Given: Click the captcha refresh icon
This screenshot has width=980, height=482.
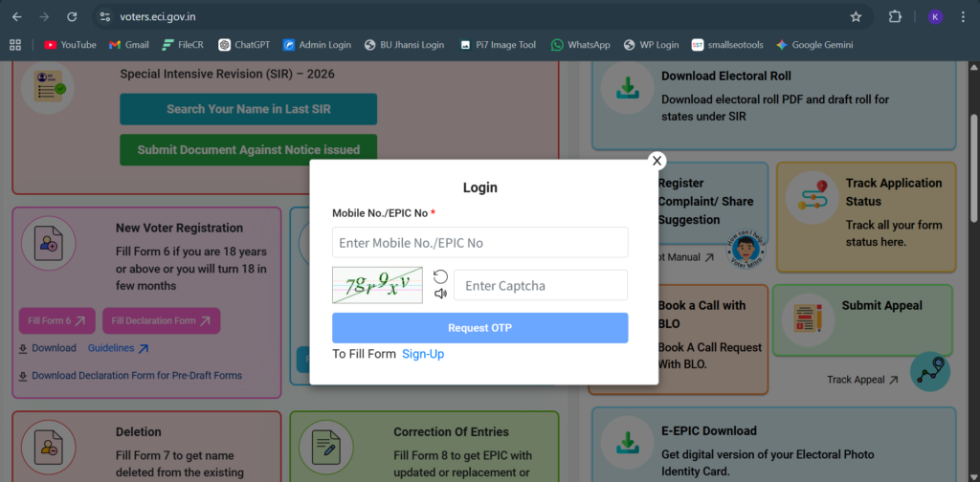Looking at the screenshot, I should pos(440,276).
